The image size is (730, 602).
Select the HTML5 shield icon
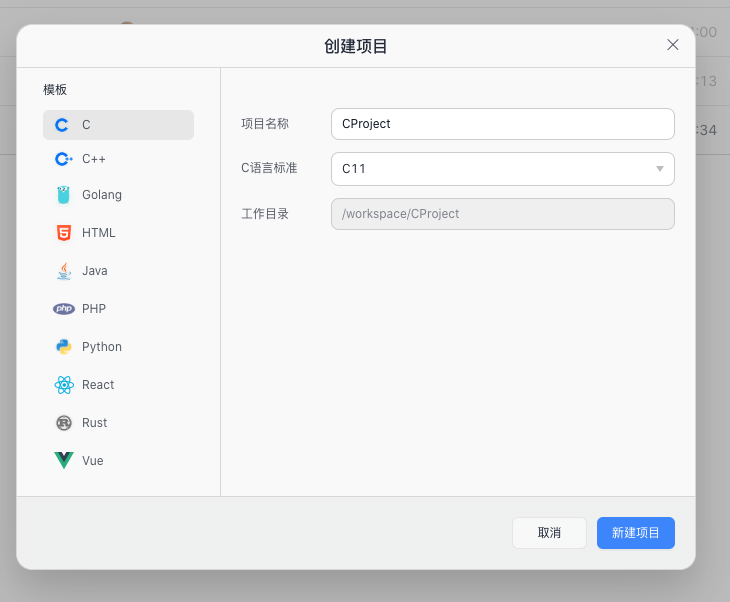(x=64, y=233)
